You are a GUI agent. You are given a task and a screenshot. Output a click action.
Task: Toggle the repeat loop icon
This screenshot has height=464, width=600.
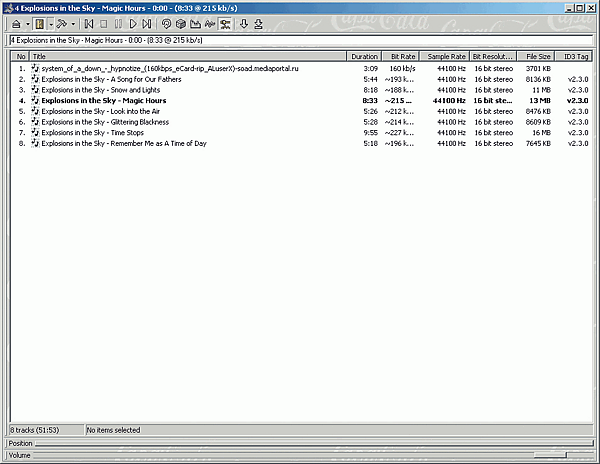click(166, 24)
